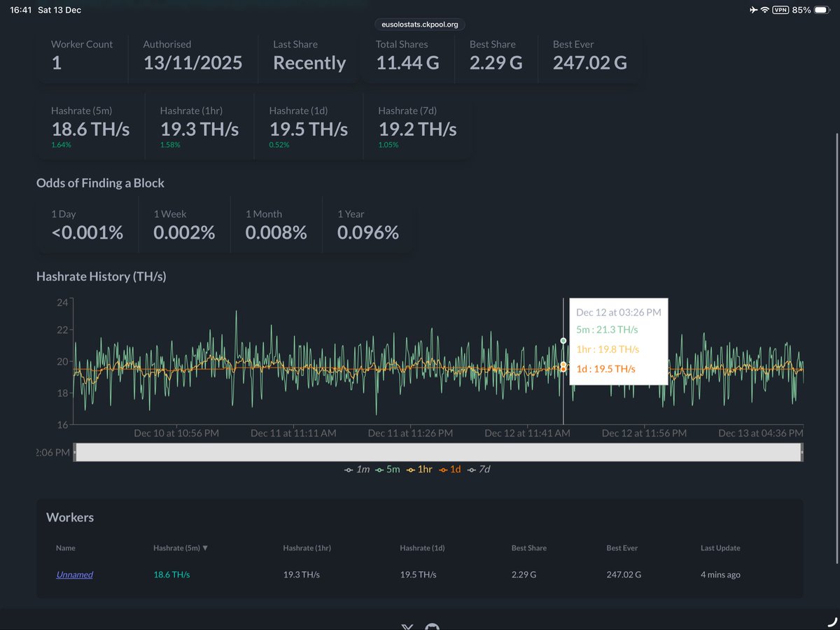Click the chart zoom range slider bar
This screenshot has width=840, height=630.
point(438,452)
